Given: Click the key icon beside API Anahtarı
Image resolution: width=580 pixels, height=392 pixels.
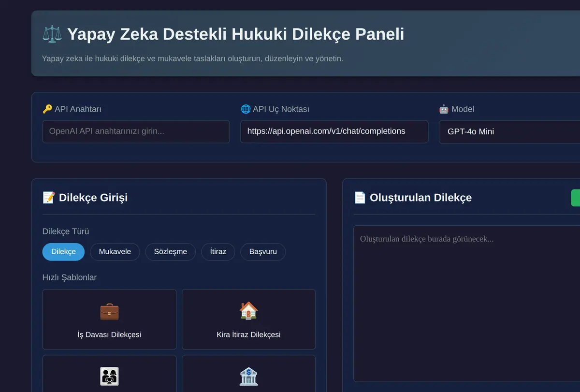Looking at the screenshot, I should pyautogui.click(x=47, y=109).
